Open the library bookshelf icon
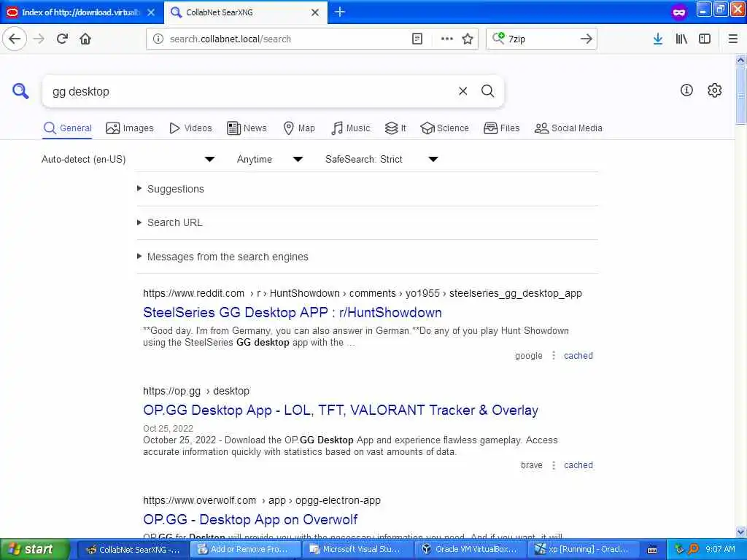747x560 pixels. (x=681, y=39)
